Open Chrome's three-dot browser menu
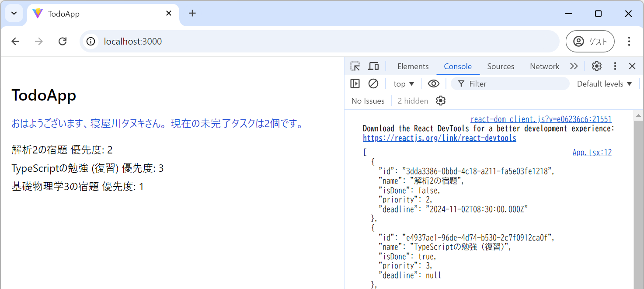 629,42
